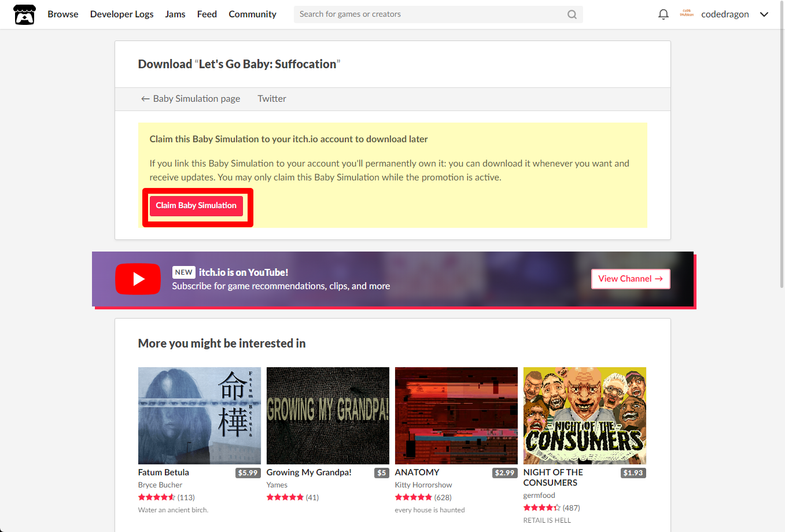Click the (628) rating count
Viewport: 785px width, 532px height.
click(x=443, y=497)
